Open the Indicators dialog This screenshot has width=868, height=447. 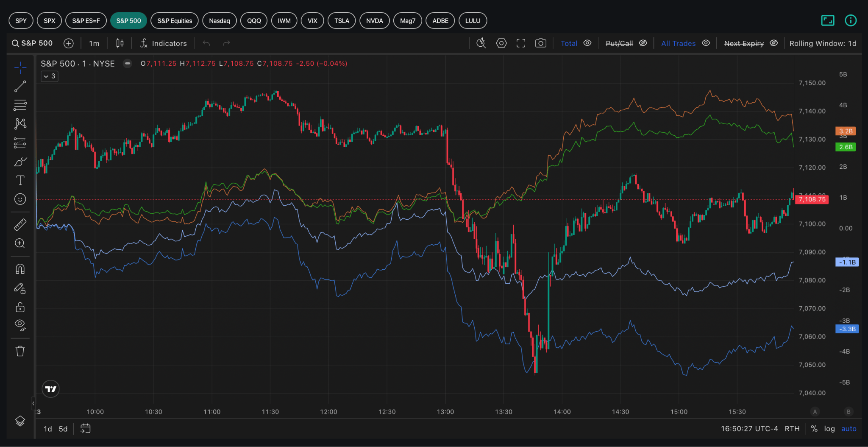(164, 43)
